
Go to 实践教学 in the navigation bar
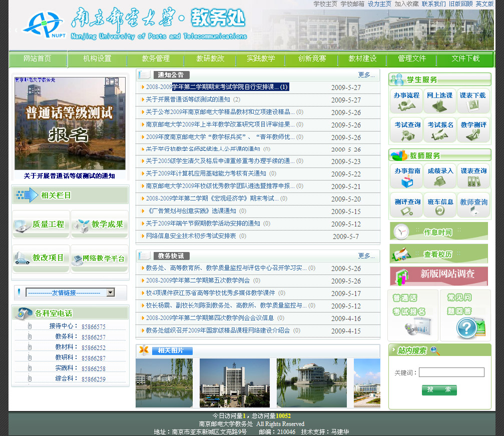[x=261, y=59]
